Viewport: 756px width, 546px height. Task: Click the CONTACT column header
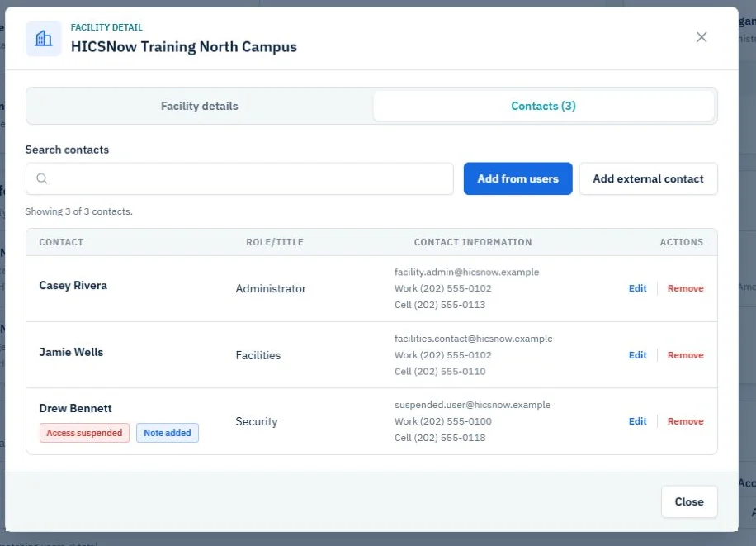(61, 242)
